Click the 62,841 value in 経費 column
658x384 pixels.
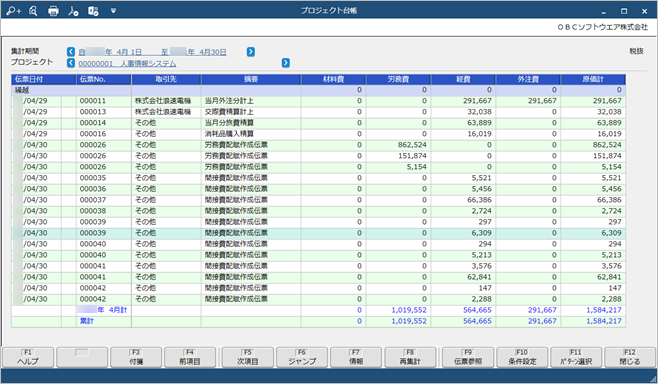(x=479, y=277)
